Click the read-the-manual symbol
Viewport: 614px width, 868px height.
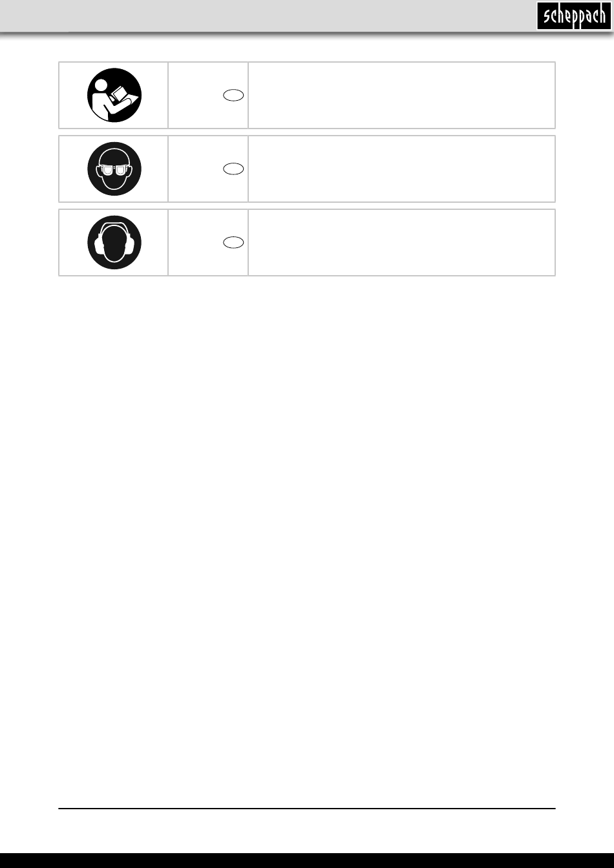(x=114, y=96)
